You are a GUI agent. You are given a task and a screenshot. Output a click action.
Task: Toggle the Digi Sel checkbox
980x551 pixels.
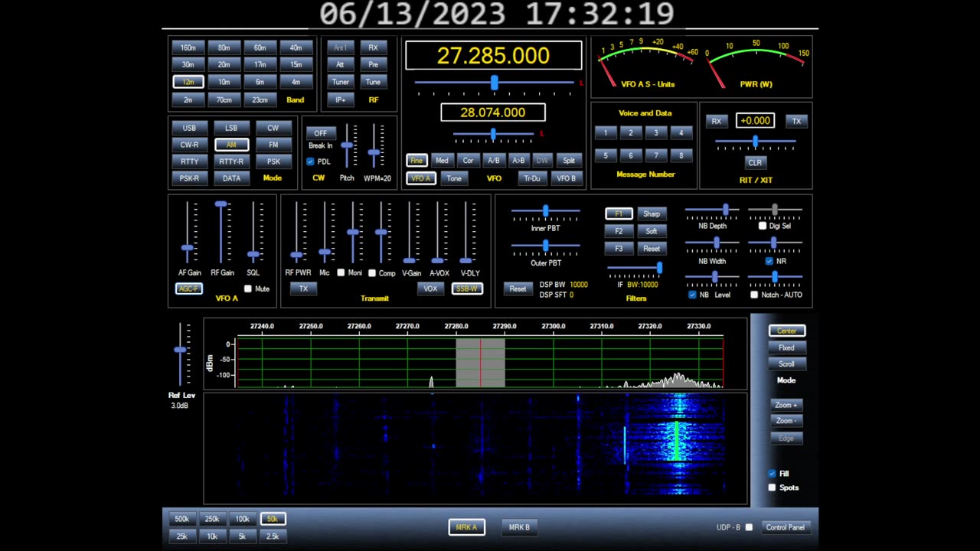pos(763,226)
